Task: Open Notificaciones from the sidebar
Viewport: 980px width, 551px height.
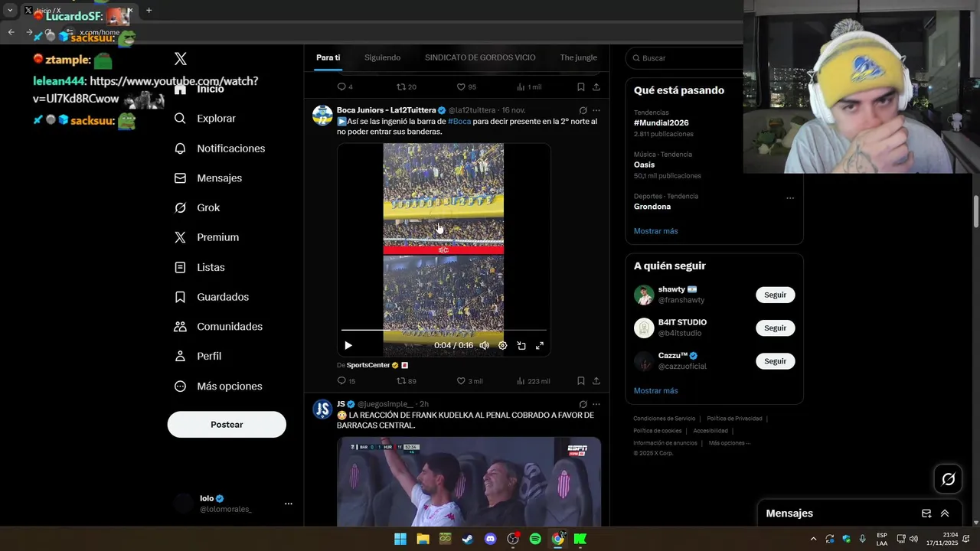Action: click(x=219, y=148)
